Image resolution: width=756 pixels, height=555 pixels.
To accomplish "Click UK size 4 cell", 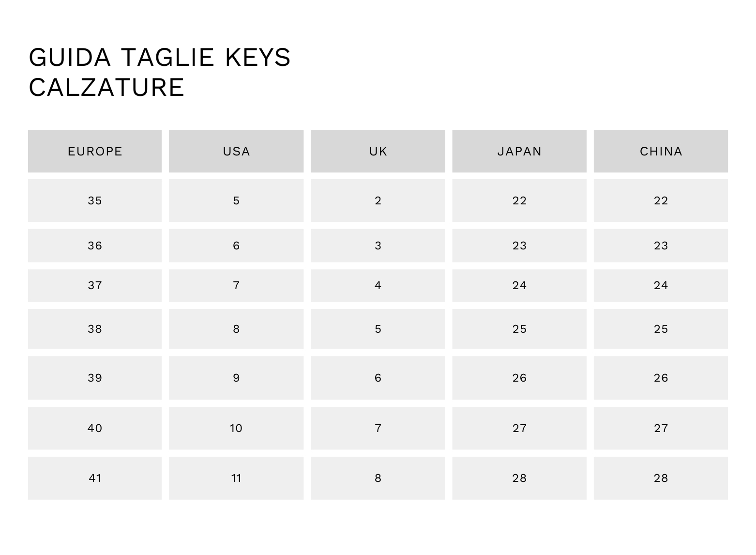I will click(x=378, y=285).
